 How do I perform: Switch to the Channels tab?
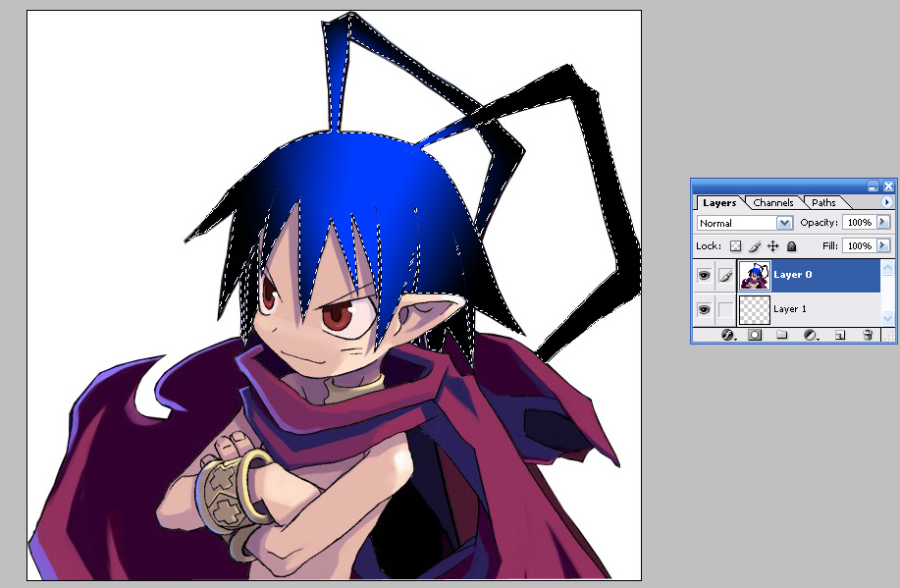pyautogui.click(x=772, y=203)
